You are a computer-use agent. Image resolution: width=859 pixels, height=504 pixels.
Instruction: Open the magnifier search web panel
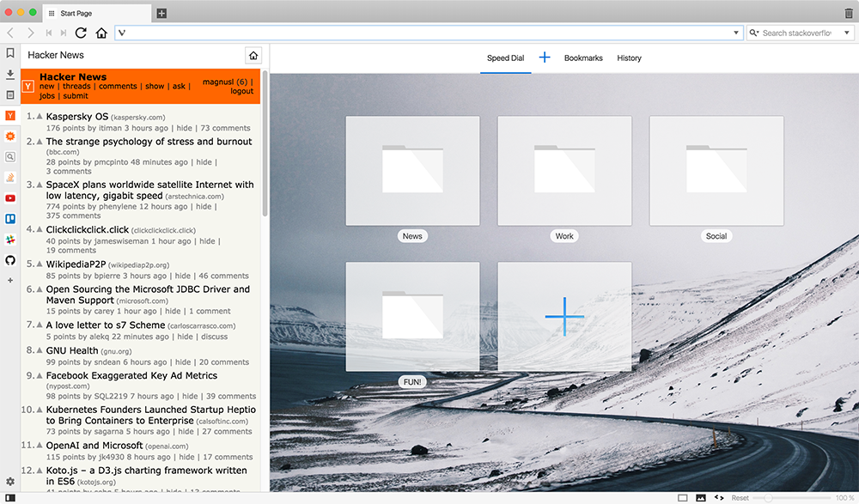(x=9, y=156)
